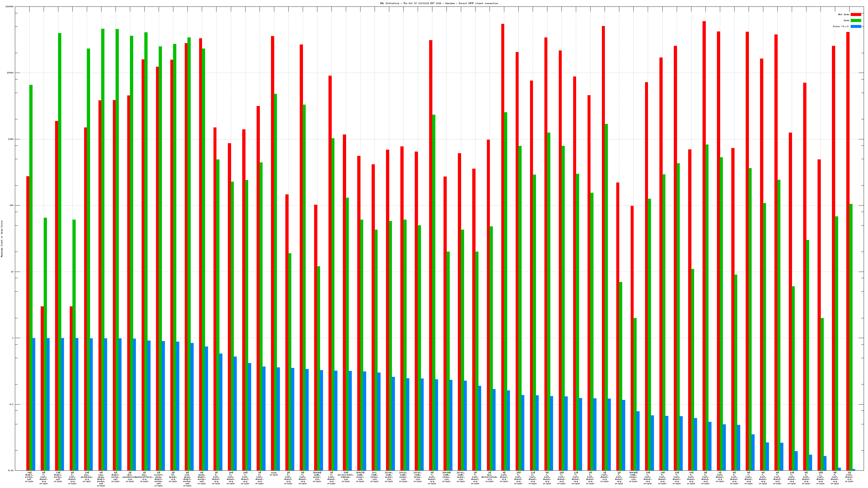Click the 100000 y-axis tick label
This screenshot has width=868, height=488.
tap(10, 7)
